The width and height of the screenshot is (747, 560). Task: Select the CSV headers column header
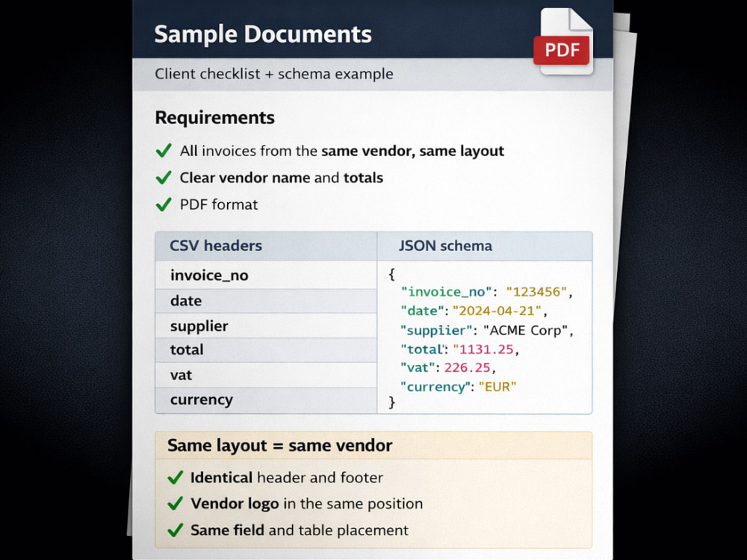pyautogui.click(x=266, y=246)
